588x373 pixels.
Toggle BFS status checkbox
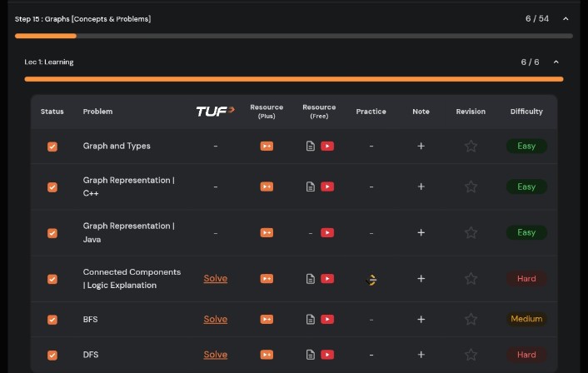pyautogui.click(x=52, y=320)
